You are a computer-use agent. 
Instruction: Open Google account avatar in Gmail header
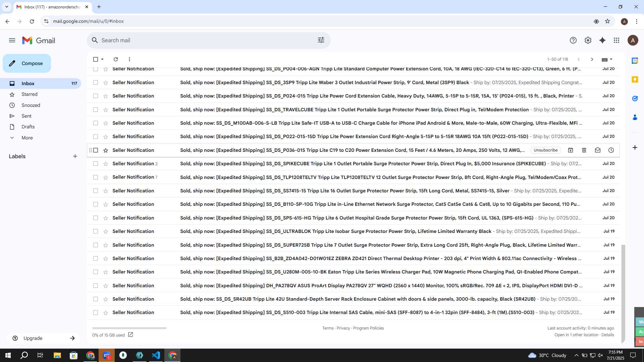(633, 41)
